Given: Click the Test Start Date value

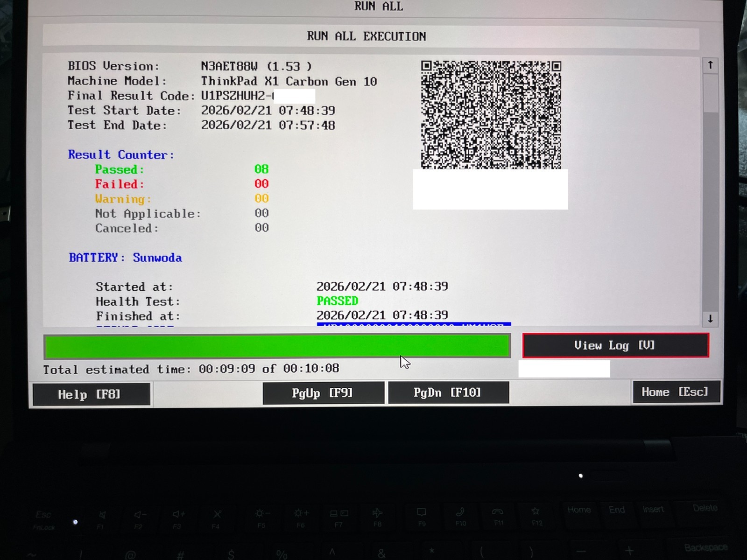Looking at the screenshot, I should pos(268,111).
